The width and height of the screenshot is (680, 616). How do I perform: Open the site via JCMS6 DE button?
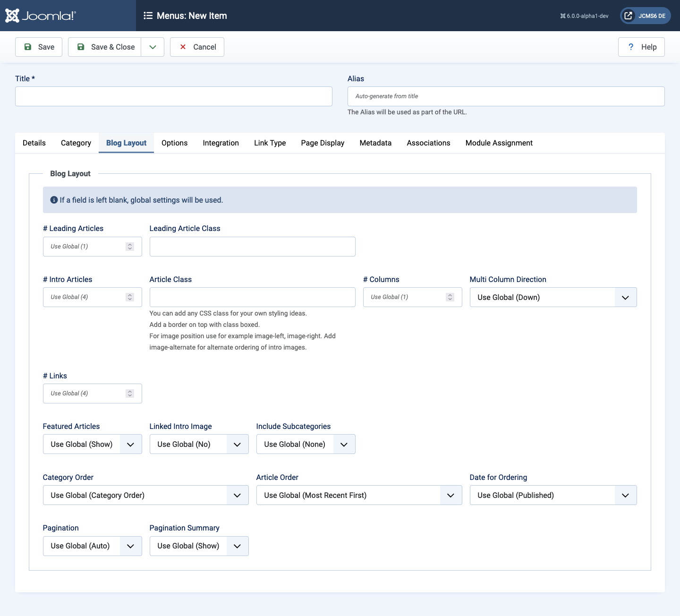coord(646,16)
